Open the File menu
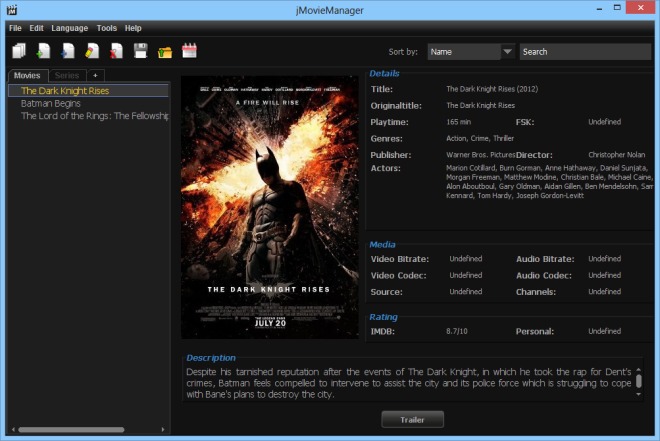The image size is (660, 441). coord(15,28)
